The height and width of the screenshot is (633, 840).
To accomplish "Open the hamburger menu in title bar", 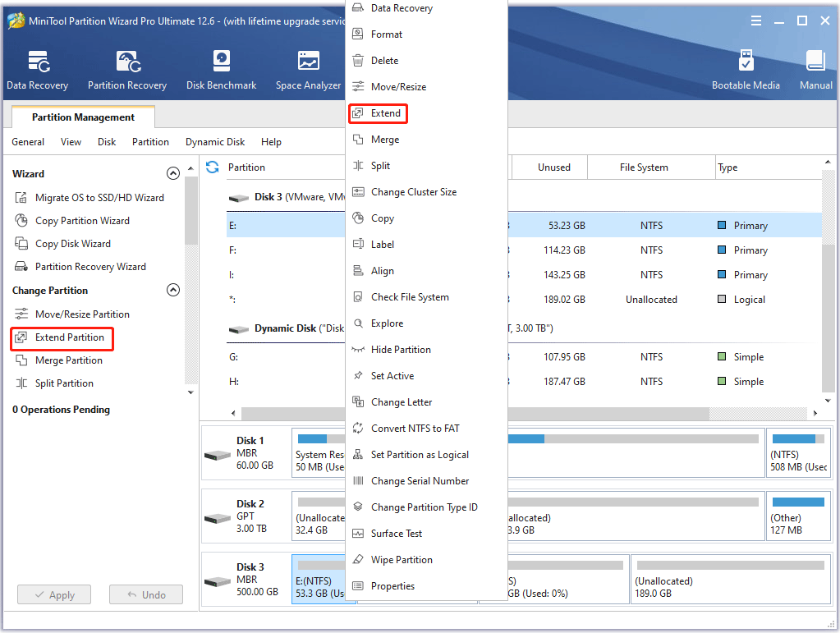I will [756, 21].
